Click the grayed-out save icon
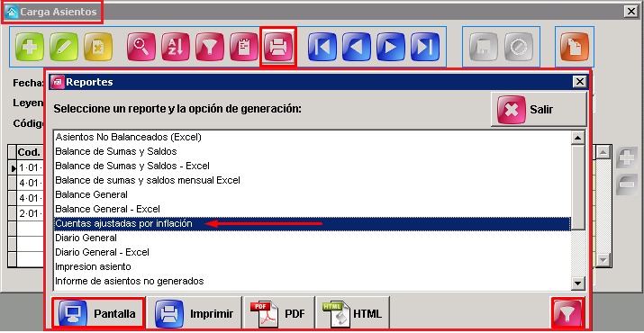 tap(484, 47)
